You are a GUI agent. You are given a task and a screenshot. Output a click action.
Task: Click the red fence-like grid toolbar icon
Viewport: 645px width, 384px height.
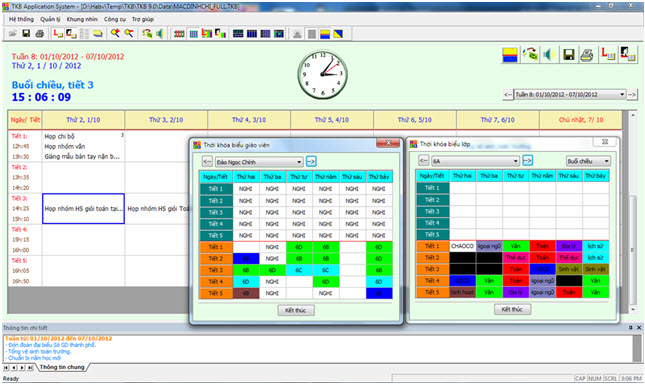[179, 34]
